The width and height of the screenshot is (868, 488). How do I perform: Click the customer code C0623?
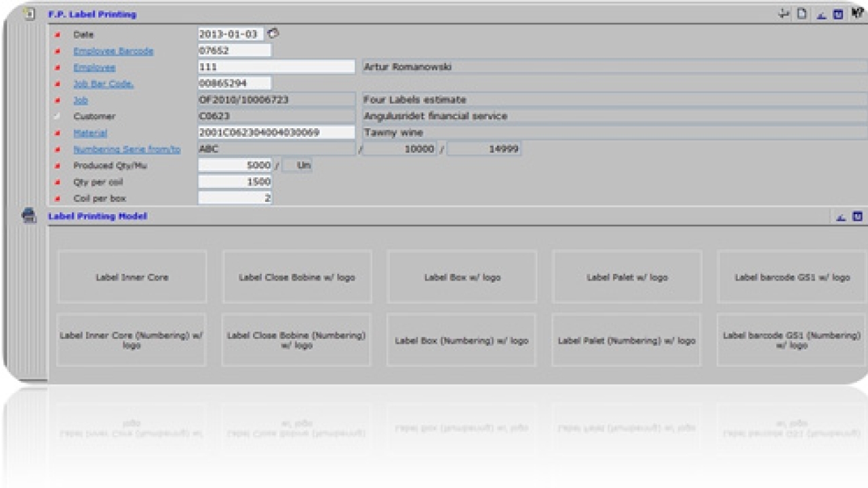click(277, 116)
